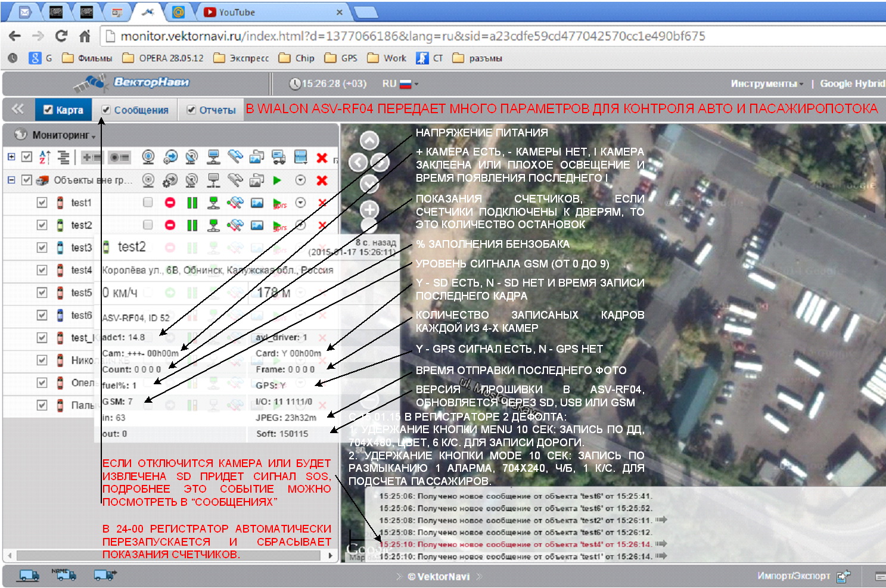Click the red delete X in toolbar header
Image resolution: width=886 pixels, height=588 pixels.
(x=322, y=158)
